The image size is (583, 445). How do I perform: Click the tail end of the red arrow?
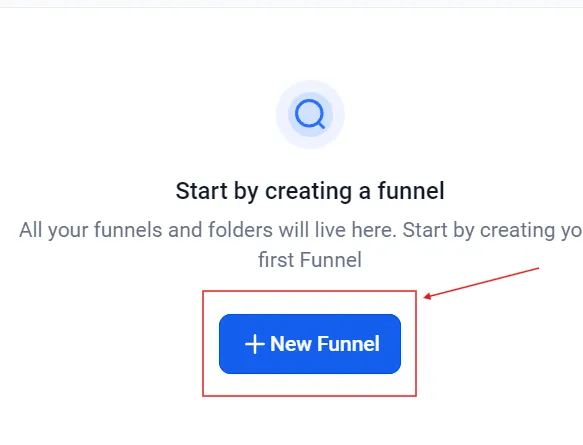tap(538, 268)
